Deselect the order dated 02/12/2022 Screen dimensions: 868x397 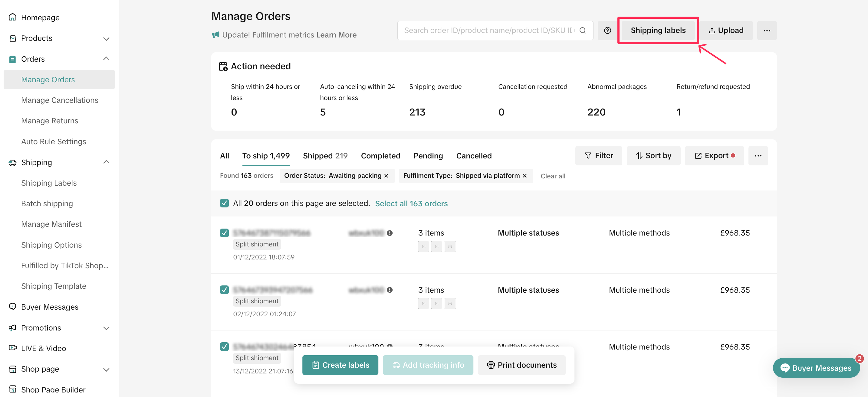pos(224,290)
